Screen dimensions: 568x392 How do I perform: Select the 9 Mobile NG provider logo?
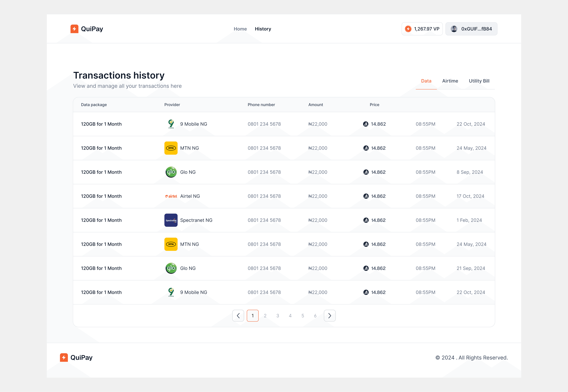click(171, 124)
